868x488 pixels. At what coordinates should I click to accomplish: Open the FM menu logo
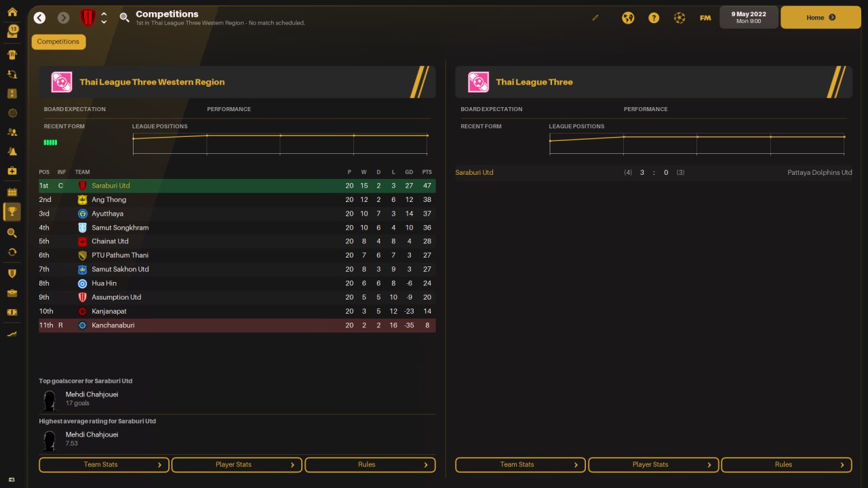tap(705, 18)
